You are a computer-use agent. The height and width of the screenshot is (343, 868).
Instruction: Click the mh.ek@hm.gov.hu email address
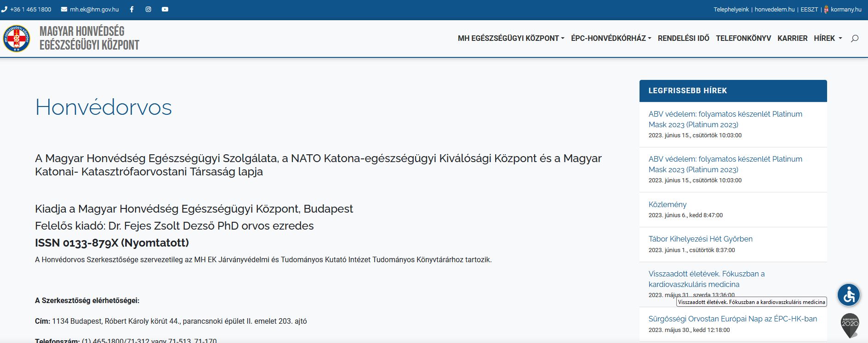click(x=94, y=10)
